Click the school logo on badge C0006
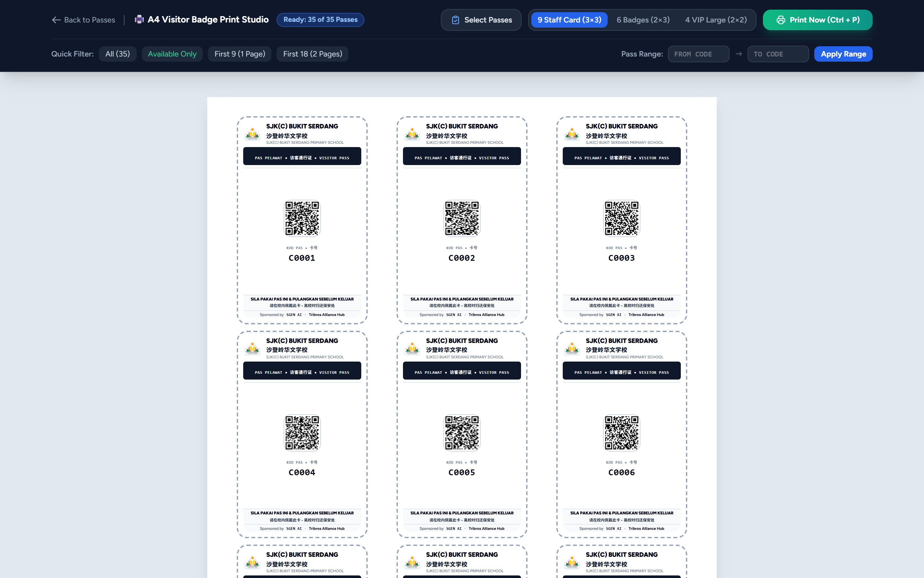 572,349
